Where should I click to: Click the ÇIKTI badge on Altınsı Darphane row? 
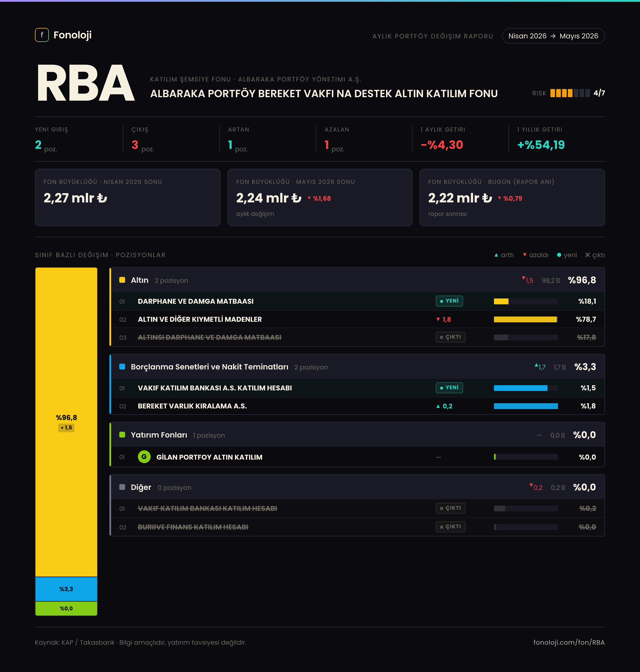pyautogui.click(x=450, y=337)
